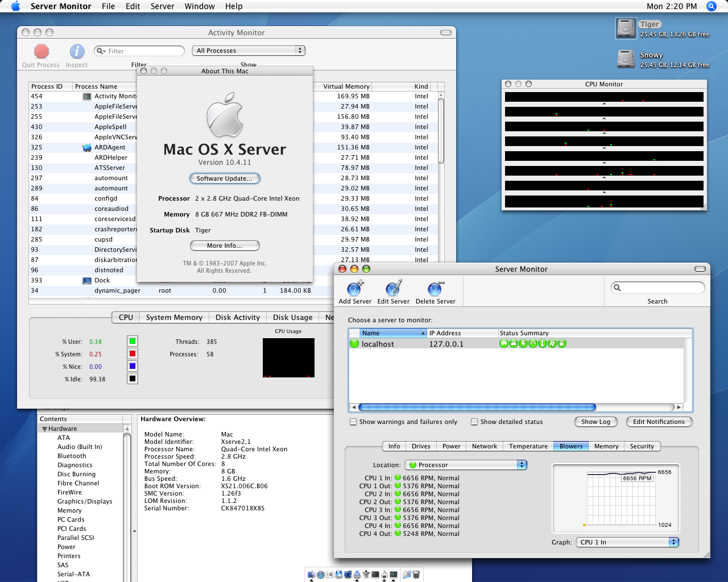Switch to the Temperature tab
The height and width of the screenshot is (582, 728).
click(x=528, y=446)
